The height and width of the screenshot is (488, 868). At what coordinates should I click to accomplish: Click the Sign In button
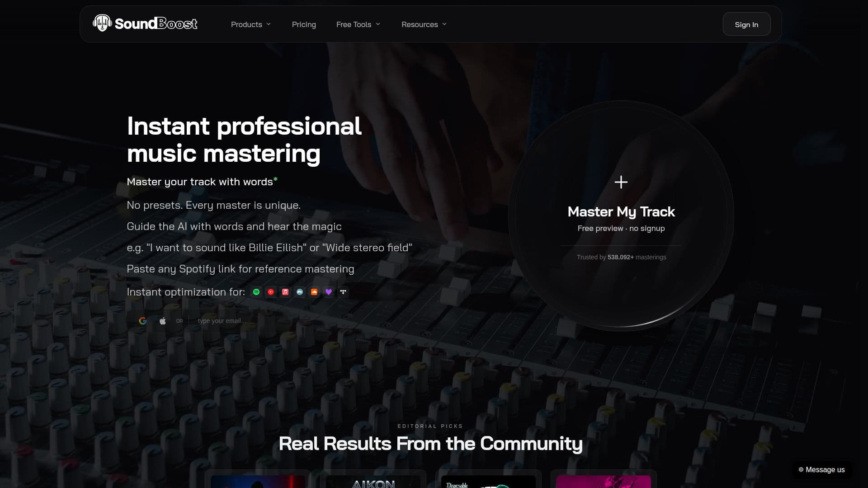coord(746,24)
